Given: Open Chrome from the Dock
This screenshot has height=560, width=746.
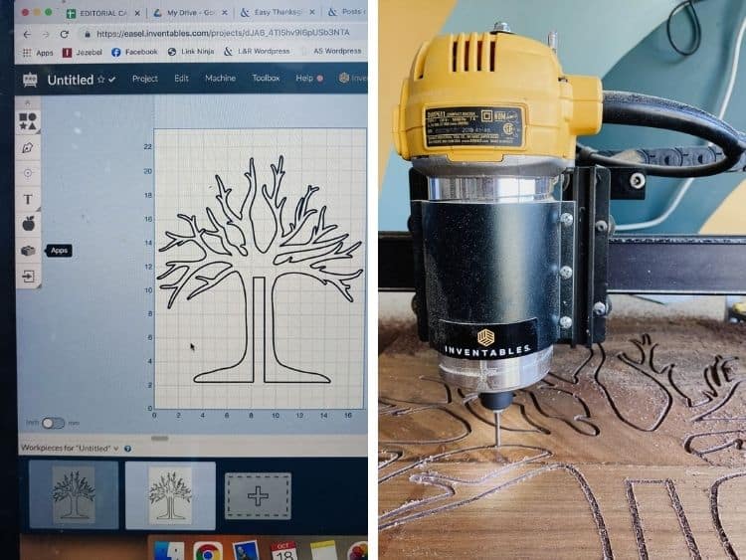Looking at the screenshot, I should tap(208, 552).
